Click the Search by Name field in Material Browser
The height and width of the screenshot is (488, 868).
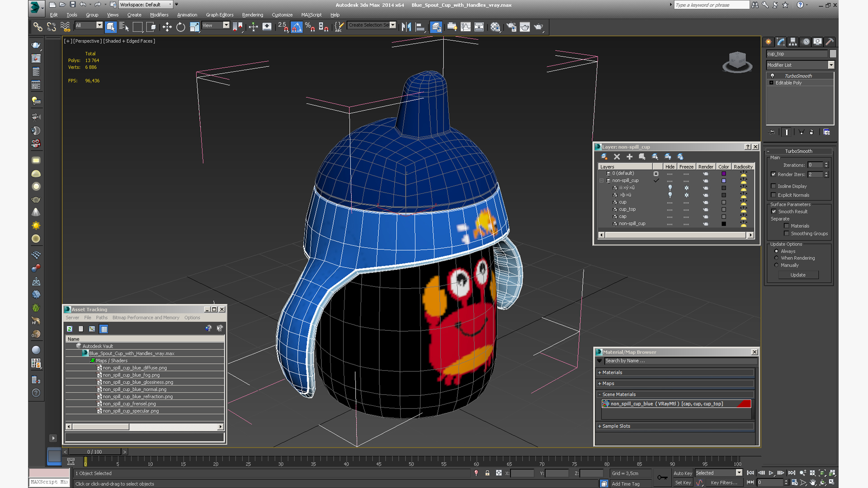(680, 361)
